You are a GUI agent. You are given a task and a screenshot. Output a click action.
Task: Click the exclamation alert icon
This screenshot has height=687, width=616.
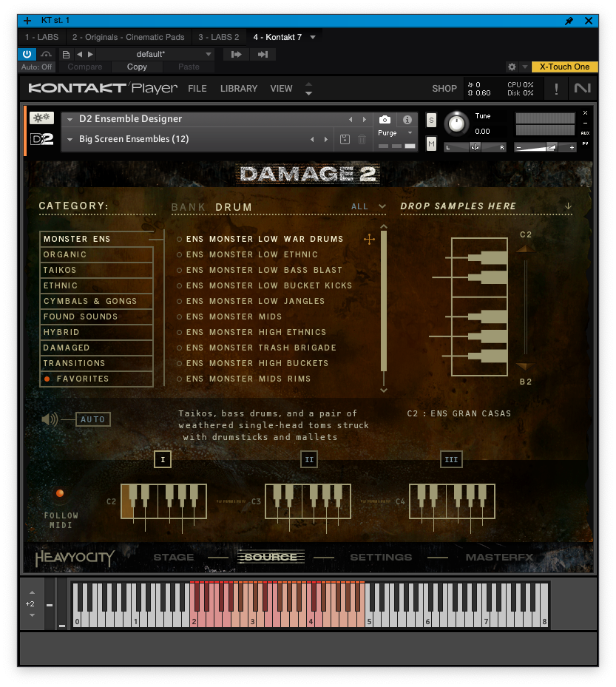556,89
